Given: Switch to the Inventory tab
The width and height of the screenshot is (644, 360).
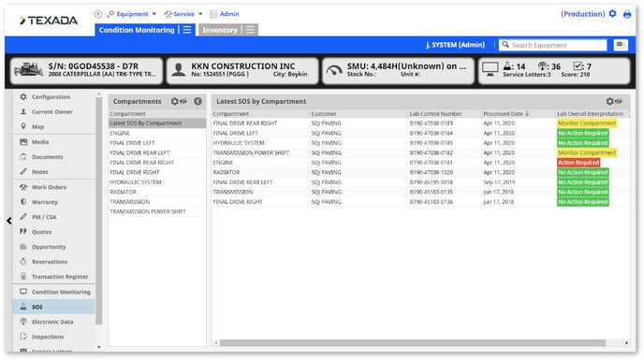Looking at the screenshot, I should click(x=220, y=30).
